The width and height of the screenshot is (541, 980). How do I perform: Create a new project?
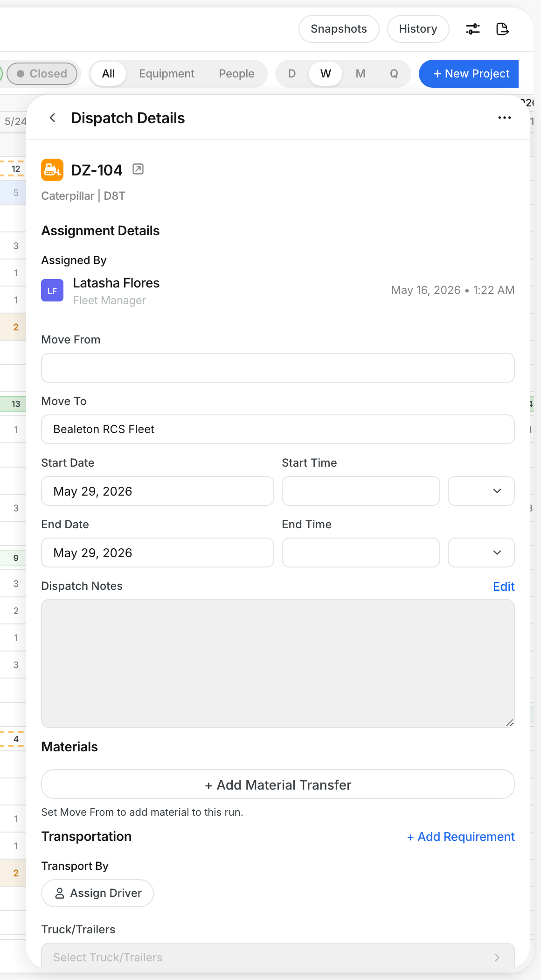[469, 74]
